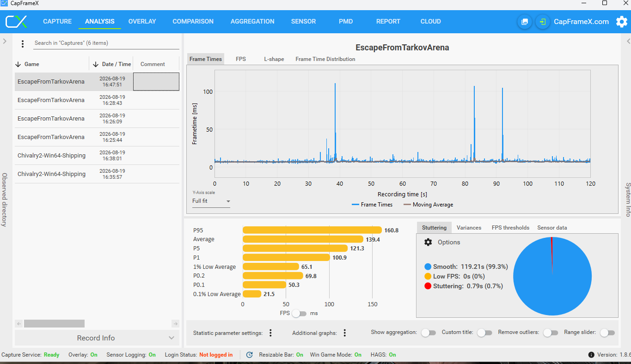
Task: Open the CLOUD tab
Action: click(x=431, y=21)
